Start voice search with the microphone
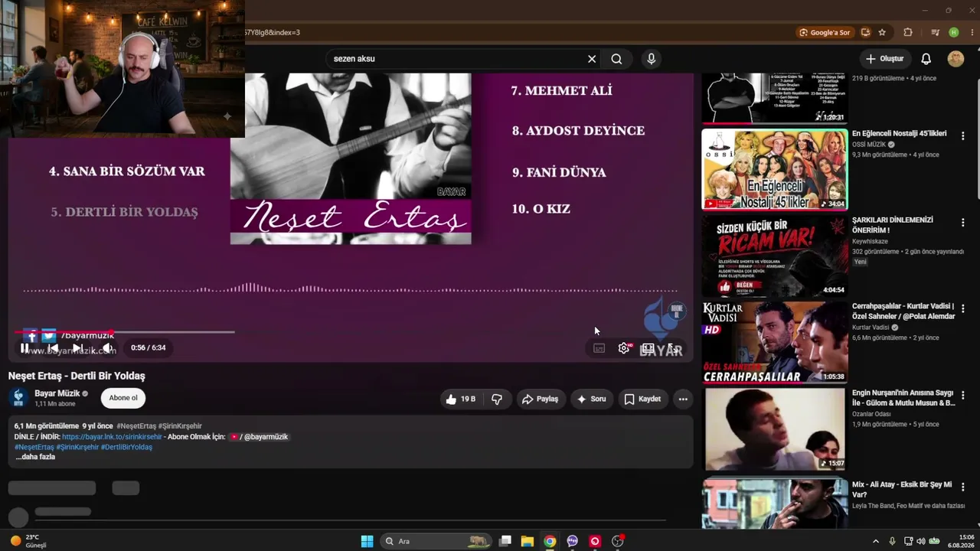Viewport: 980px width, 551px height. (651, 59)
